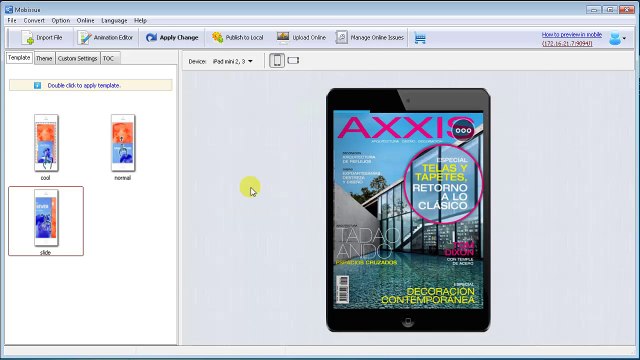The width and height of the screenshot is (640, 360).
Task: Minimize the Mobissue window
Action: [594, 9]
